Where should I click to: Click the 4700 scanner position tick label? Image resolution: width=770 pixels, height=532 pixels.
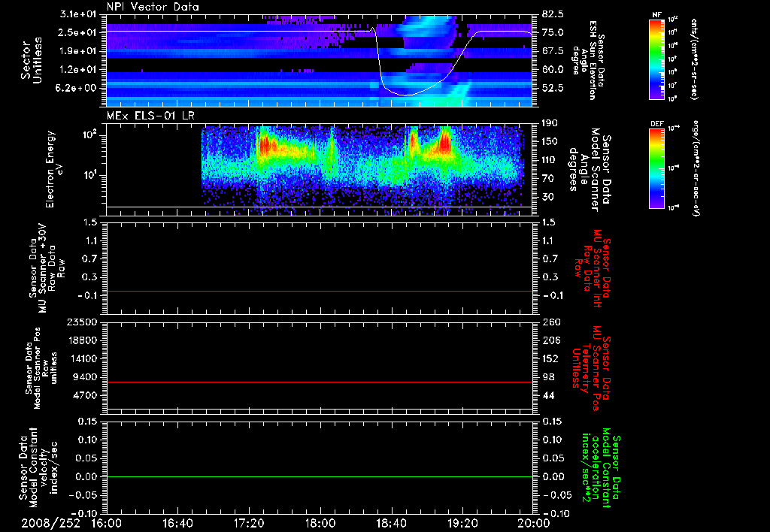(x=84, y=395)
